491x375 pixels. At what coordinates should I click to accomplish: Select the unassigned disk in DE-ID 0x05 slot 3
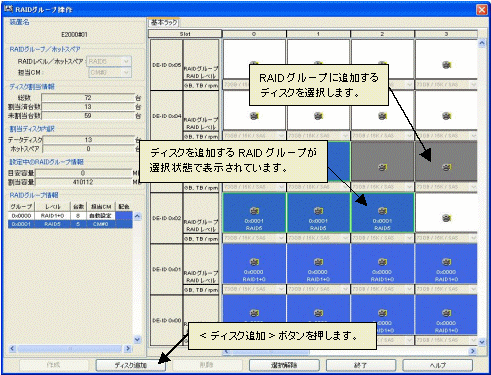point(446,59)
